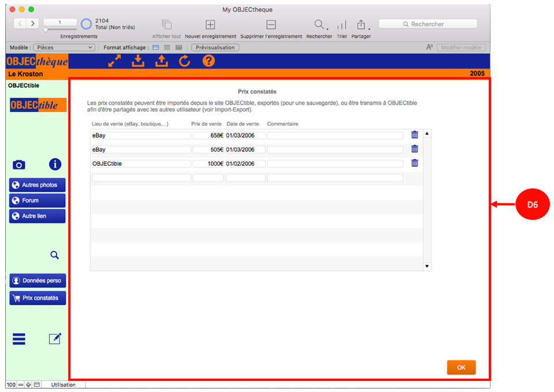Screen dimensions: 554x392
Task: Click the camera icon in sidebar
Action: pyautogui.click(x=18, y=165)
